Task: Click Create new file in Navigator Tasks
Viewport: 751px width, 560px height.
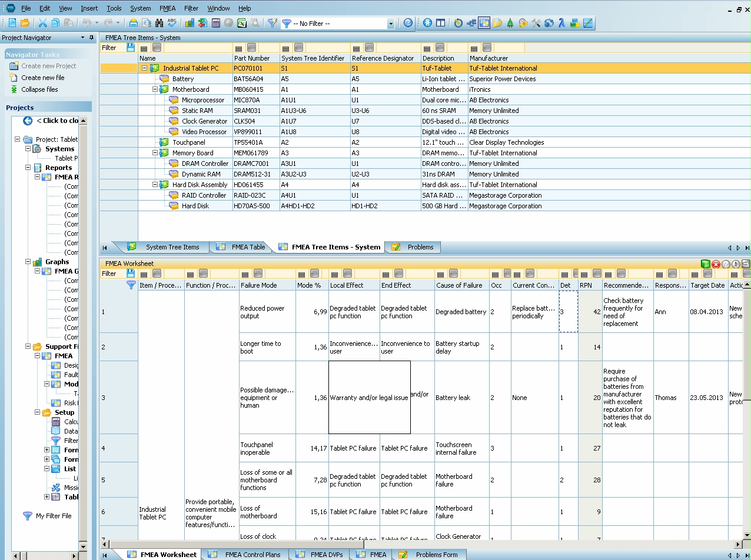Action: pos(42,78)
